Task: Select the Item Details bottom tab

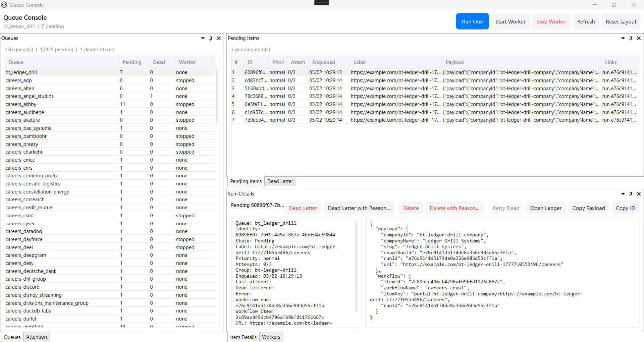Action: point(243,337)
